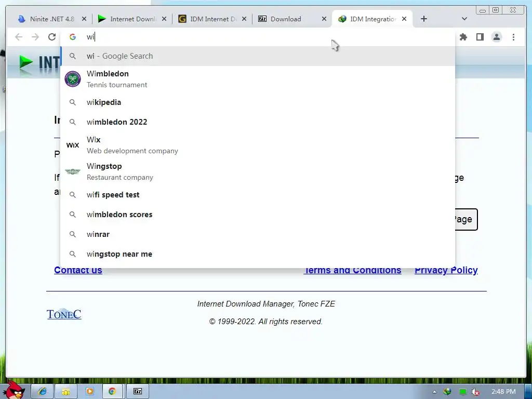Switch to the 7z Download tab
The width and height of the screenshot is (532, 399).
pos(288,19)
